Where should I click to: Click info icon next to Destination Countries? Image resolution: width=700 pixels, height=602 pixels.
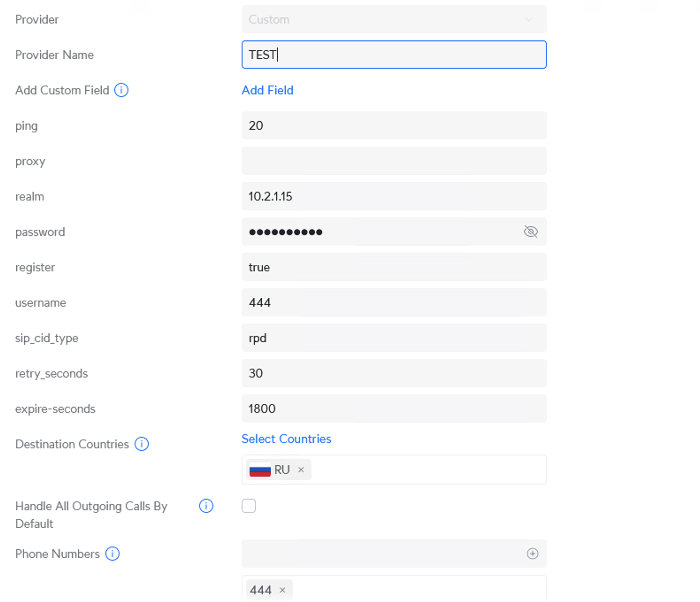click(142, 444)
